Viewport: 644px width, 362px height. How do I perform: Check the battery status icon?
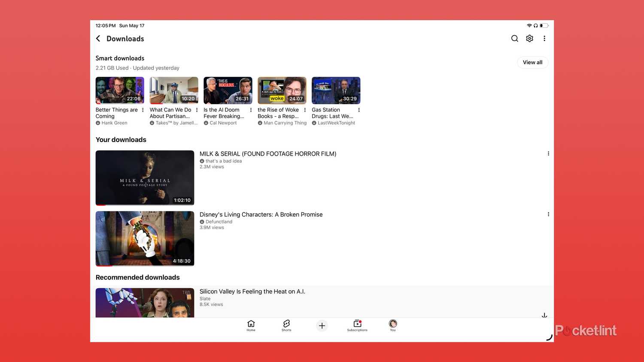click(544, 26)
